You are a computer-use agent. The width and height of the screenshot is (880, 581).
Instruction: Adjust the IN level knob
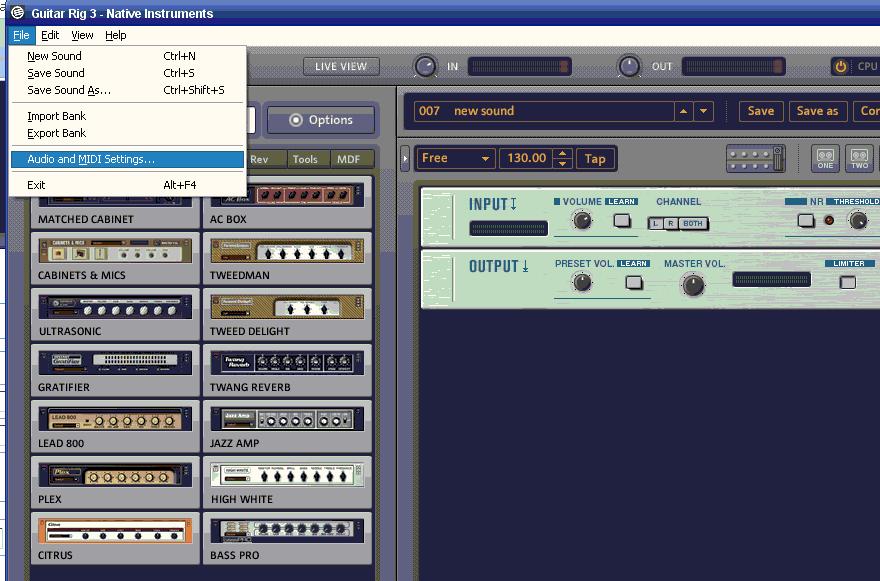pyautogui.click(x=425, y=67)
